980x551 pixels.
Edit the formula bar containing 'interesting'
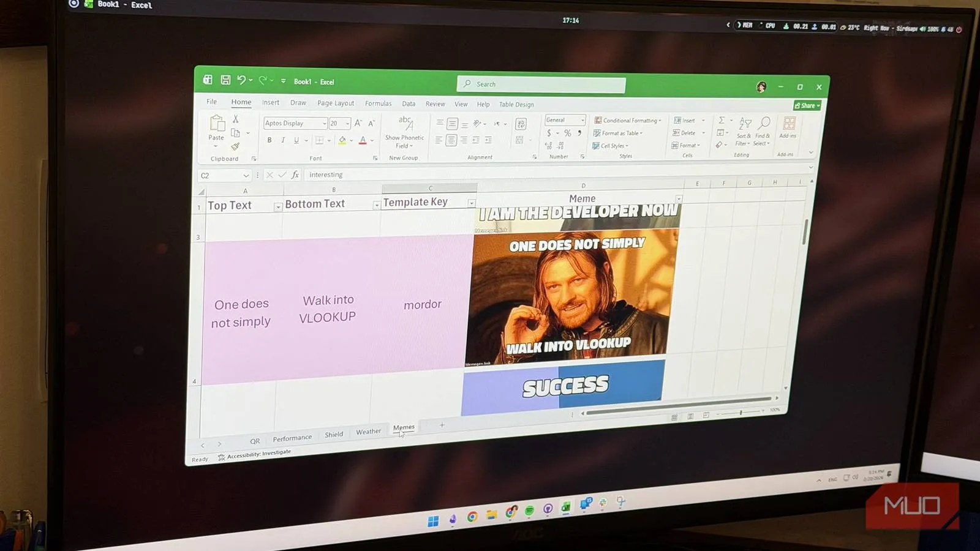click(x=367, y=174)
